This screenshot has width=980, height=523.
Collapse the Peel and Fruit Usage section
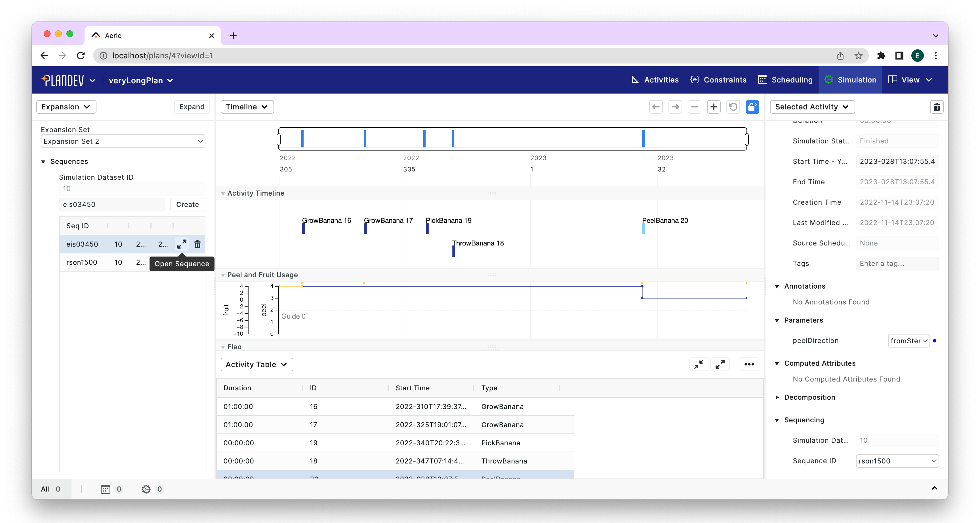pos(223,274)
